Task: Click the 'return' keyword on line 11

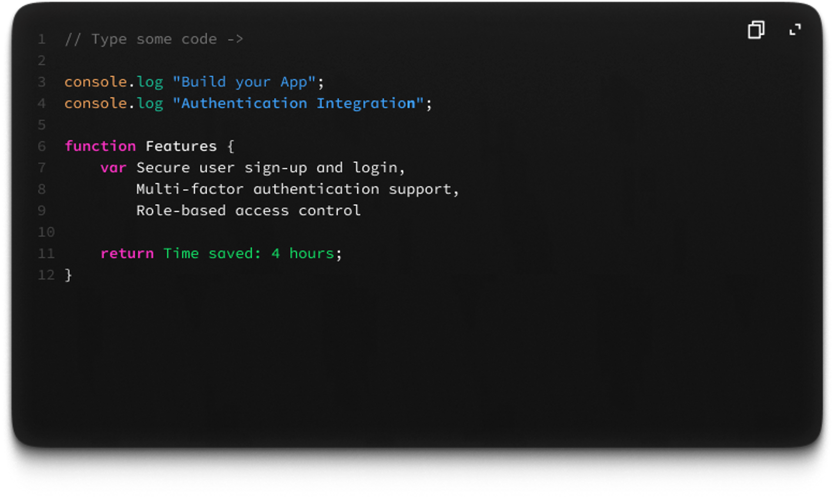Action: [x=127, y=253]
